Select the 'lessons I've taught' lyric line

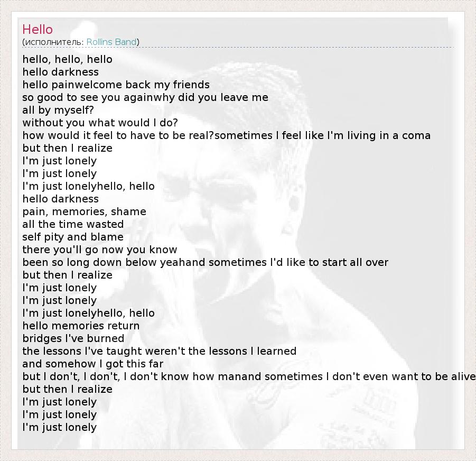[159, 351]
